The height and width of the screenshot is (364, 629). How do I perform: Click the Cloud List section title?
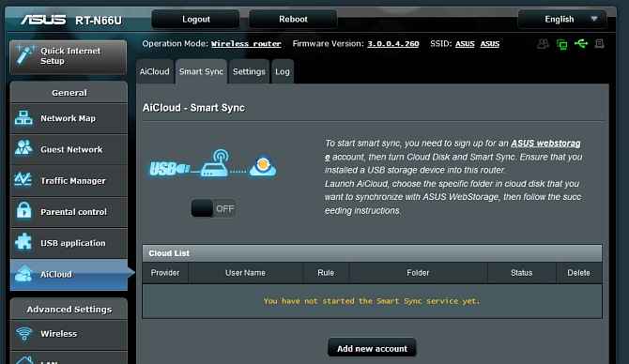tap(169, 253)
